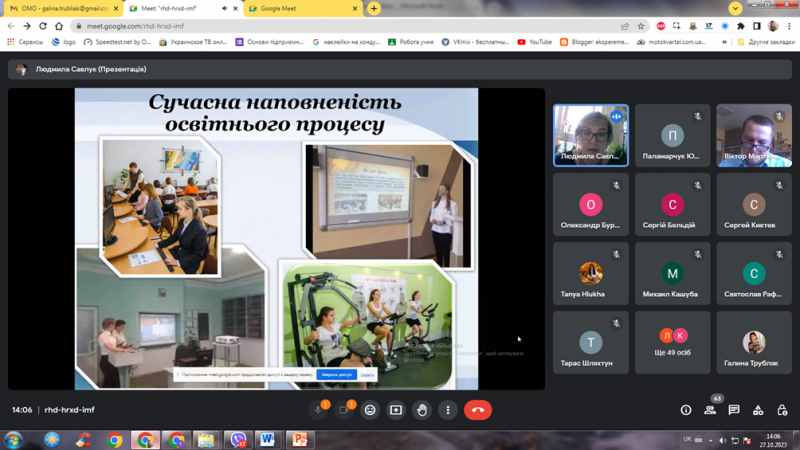Open the Speedtest.net bookmark
Viewport: 800px width, 450px height.
coord(117,42)
